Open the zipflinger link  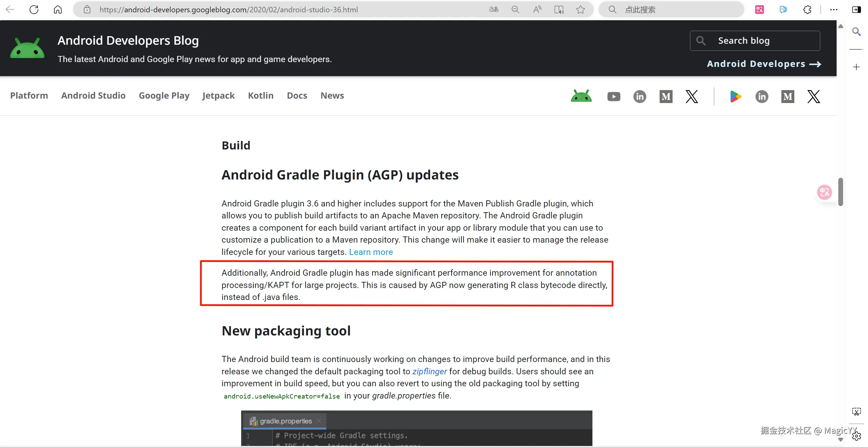coord(429,371)
